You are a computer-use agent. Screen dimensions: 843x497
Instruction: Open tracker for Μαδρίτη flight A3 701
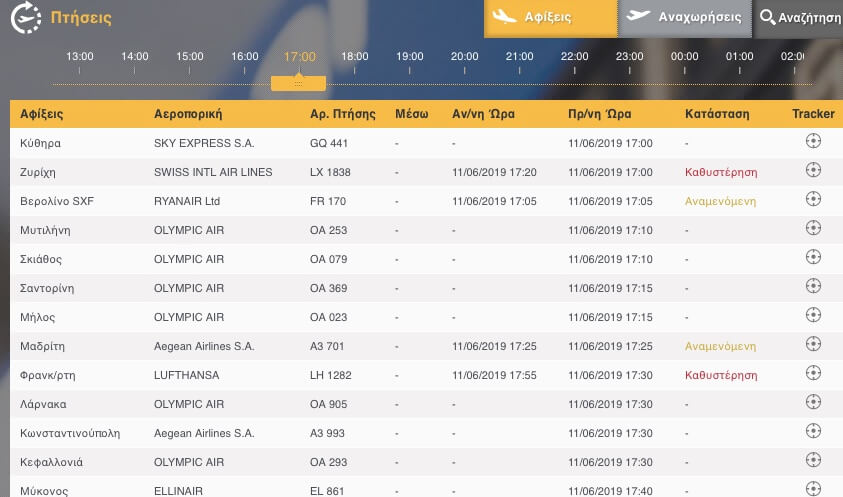pyautogui.click(x=813, y=344)
